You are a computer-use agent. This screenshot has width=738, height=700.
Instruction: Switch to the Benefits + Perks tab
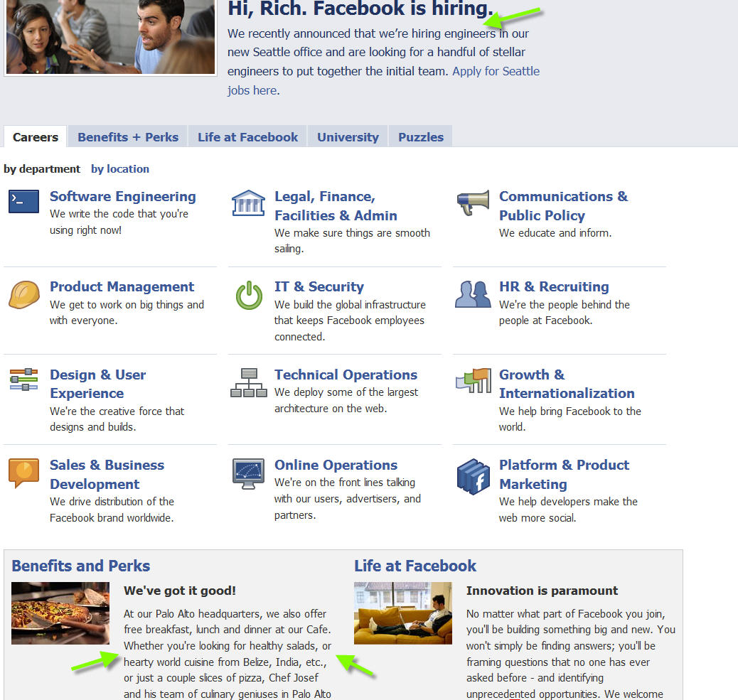click(x=128, y=137)
